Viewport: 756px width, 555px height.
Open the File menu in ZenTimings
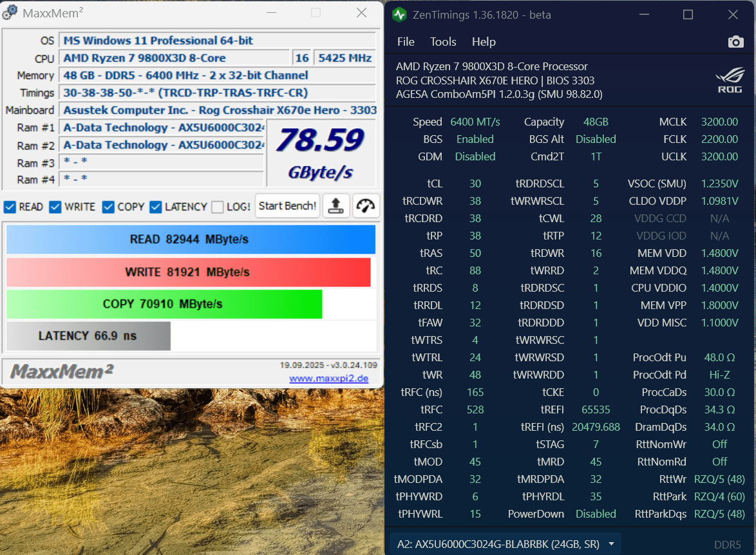(406, 42)
